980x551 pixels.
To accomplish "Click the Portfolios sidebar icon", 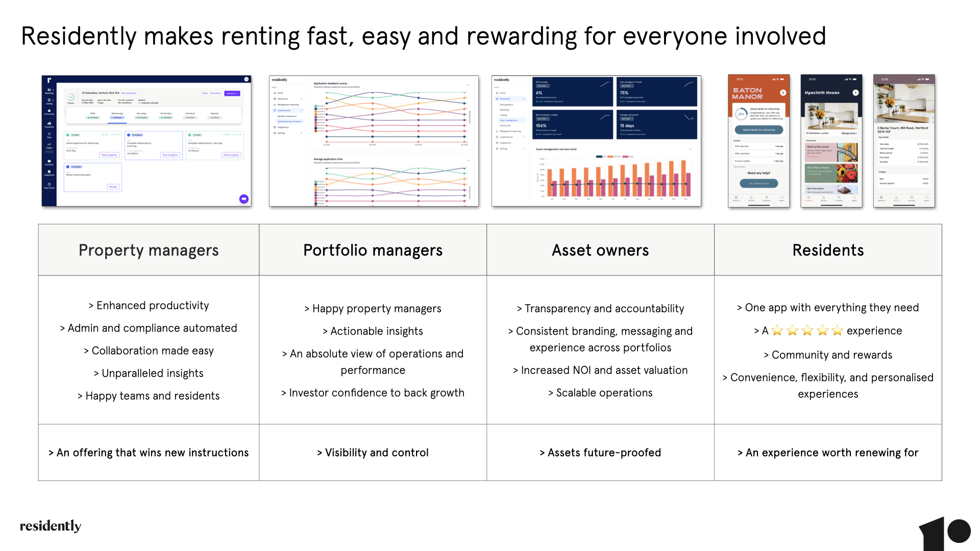I will click(x=49, y=162).
